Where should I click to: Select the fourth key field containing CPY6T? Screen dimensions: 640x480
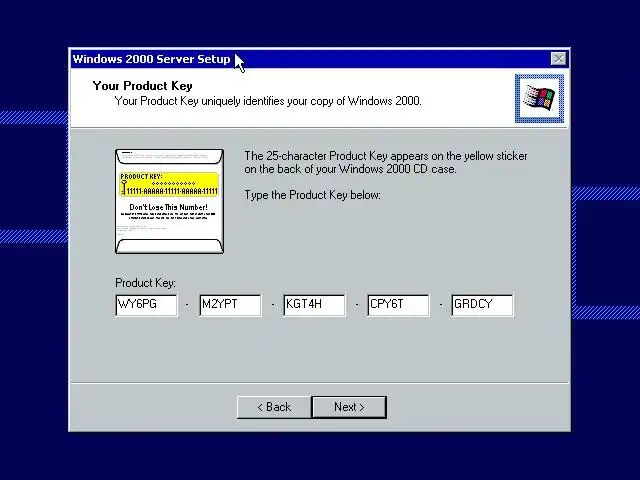coord(398,305)
